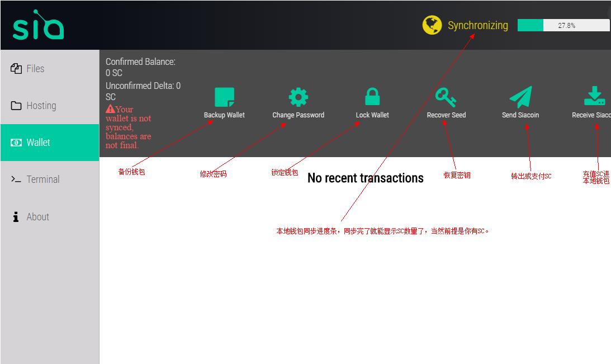Click the About info icon
Screen dimensions: 611x364
(15, 216)
